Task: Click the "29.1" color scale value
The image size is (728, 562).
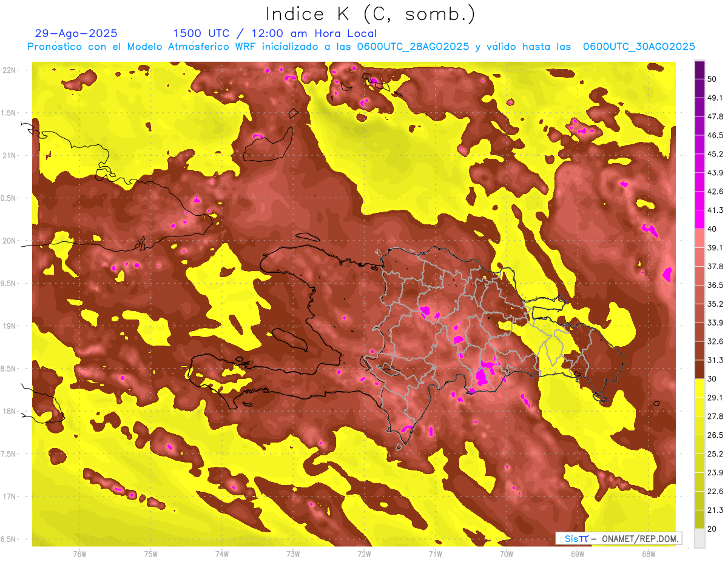Action: click(x=715, y=398)
